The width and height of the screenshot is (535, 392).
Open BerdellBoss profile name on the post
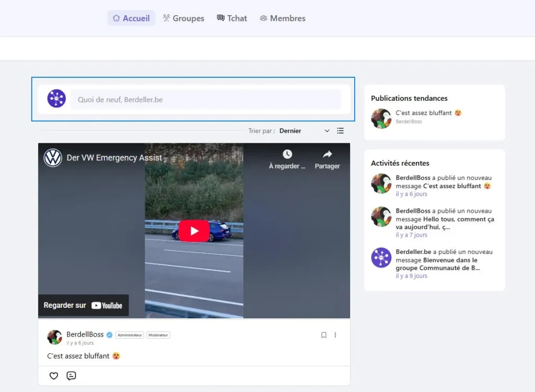[85, 335]
